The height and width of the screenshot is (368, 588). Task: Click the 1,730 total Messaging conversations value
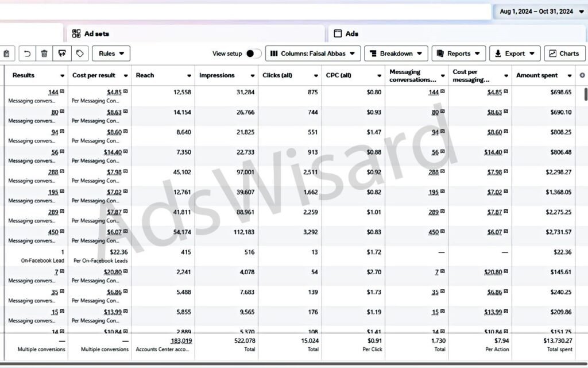438,341
